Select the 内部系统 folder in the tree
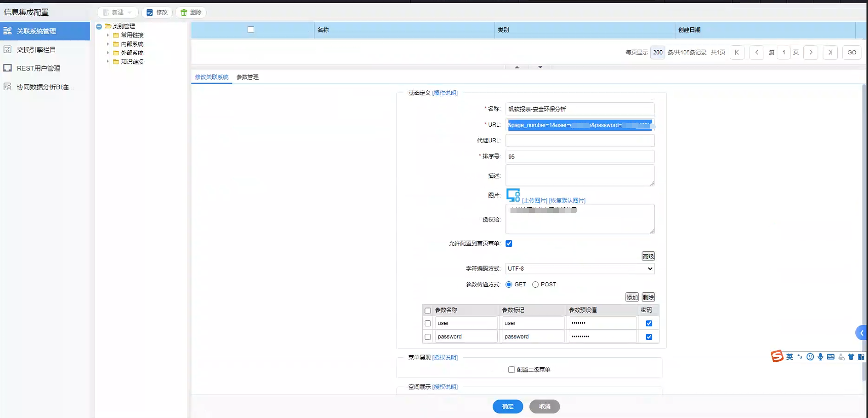868x418 pixels. (132, 44)
